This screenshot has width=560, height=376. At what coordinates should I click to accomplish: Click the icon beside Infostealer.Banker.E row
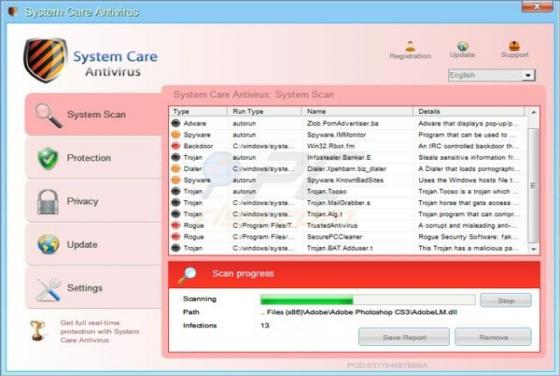click(176, 157)
